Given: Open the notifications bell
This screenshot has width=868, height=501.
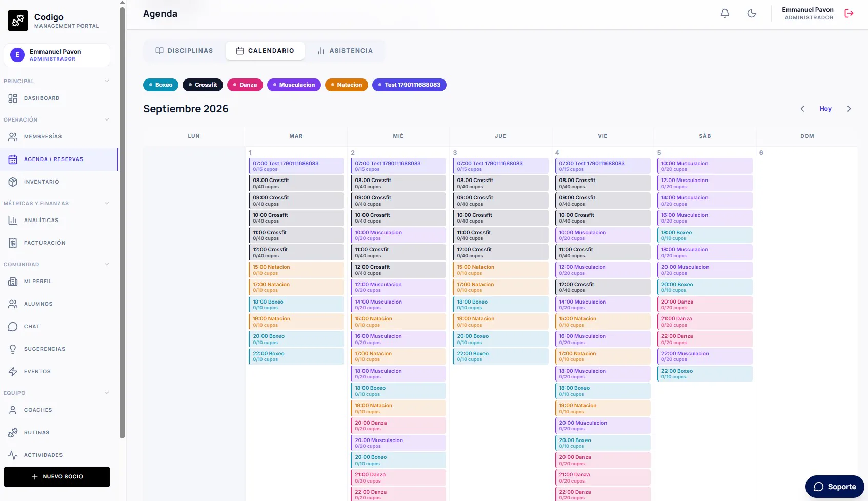Looking at the screenshot, I should 725,14.
